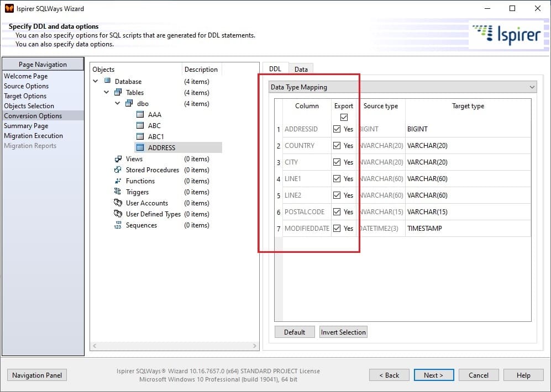Select the Functions icon

(118, 181)
